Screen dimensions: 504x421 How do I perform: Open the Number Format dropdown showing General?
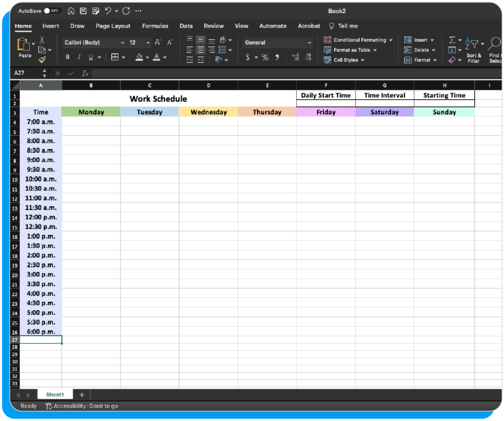pyautogui.click(x=278, y=42)
